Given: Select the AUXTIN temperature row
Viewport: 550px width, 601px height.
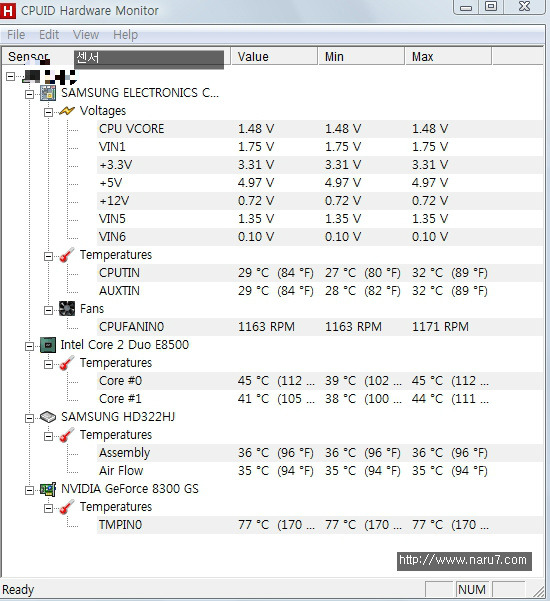Looking at the screenshot, I should [320, 291].
